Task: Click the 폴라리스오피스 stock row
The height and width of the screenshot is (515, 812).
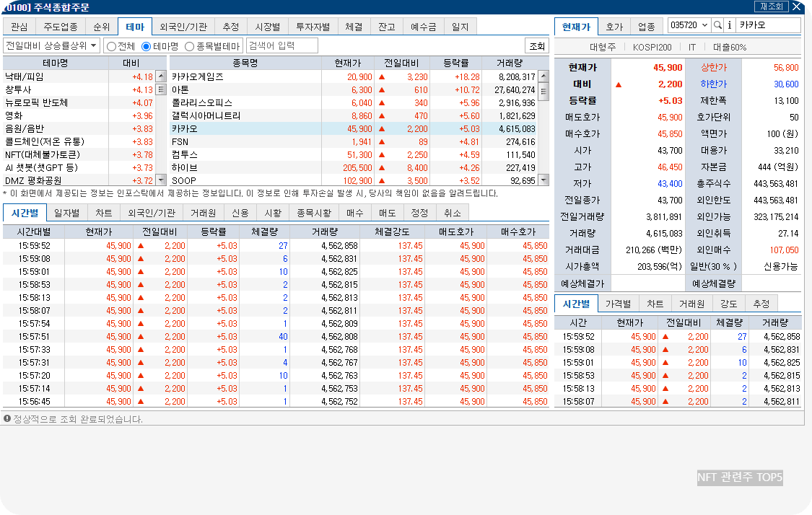Action: click(354, 102)
